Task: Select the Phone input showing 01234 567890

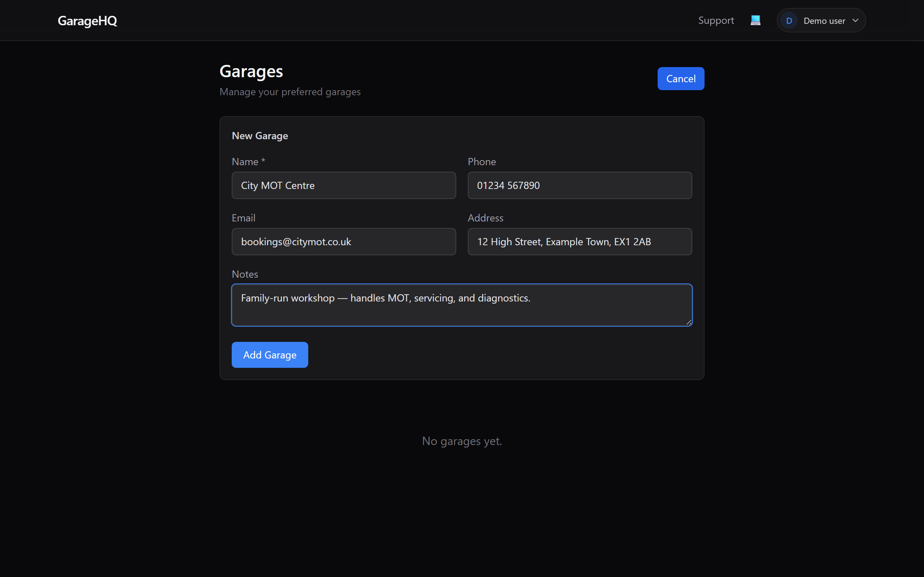Action: coord(579,185)
